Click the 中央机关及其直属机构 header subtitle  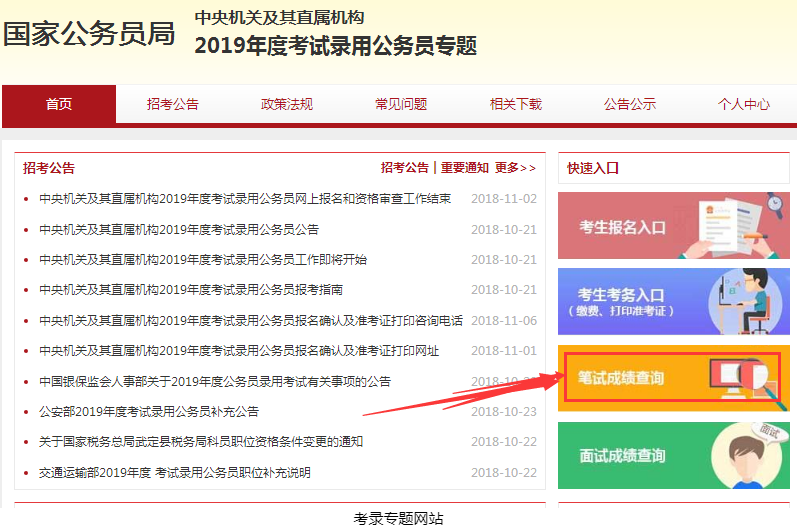click(280, 17)
